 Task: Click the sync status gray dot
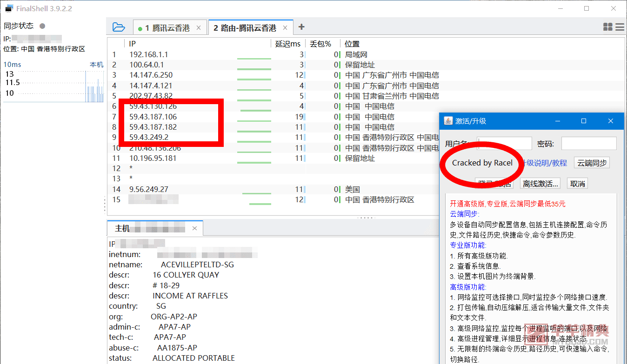coord(42,26)
